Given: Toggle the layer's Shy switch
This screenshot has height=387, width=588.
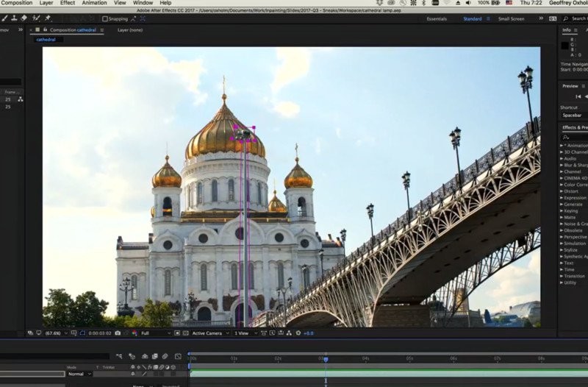Looking at the screenshot, I should [132, 374].
